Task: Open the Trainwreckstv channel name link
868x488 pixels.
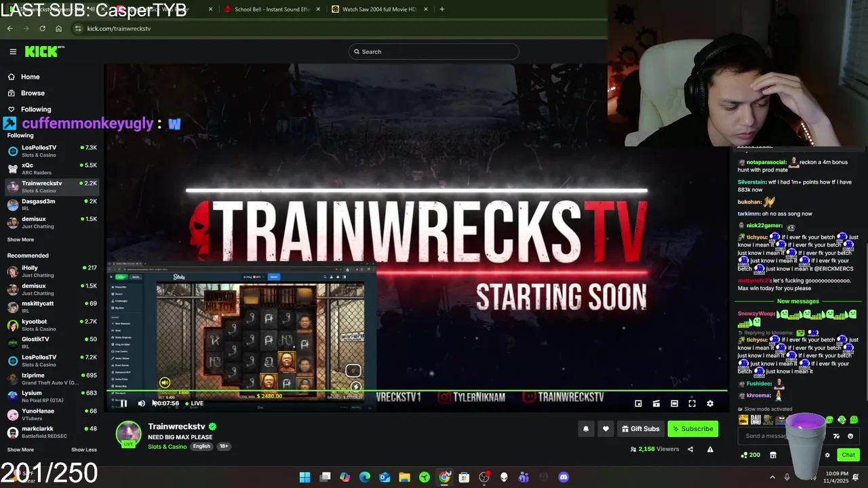Action: point(176,426)
